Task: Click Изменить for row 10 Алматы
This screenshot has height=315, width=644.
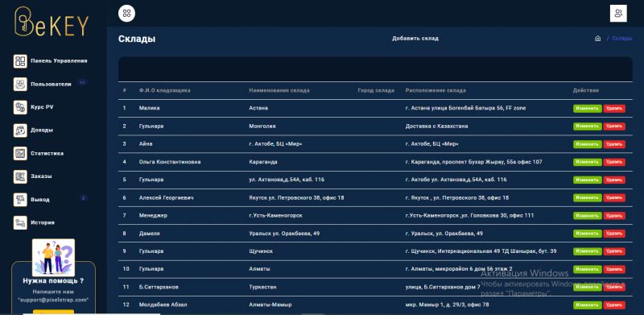Action: [588, 269]
